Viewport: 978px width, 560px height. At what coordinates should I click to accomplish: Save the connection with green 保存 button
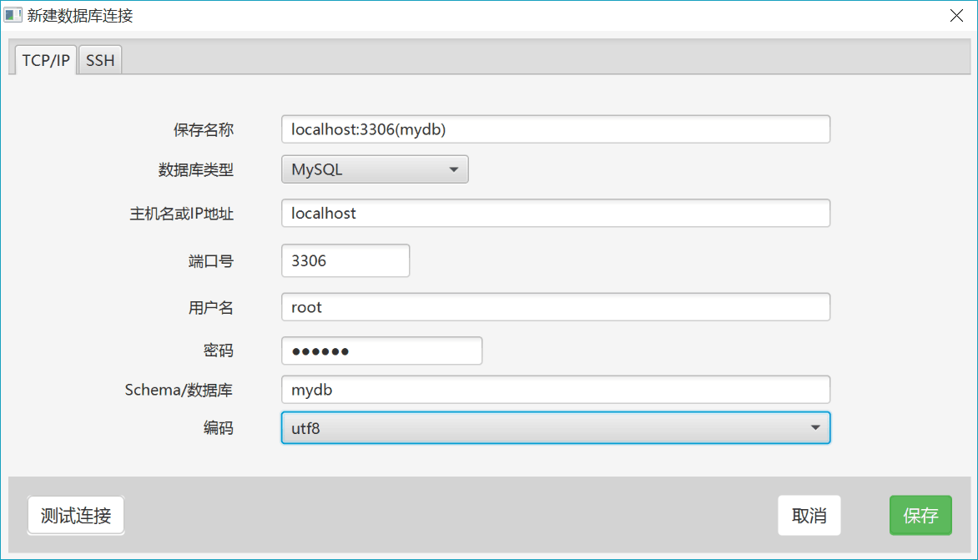click(920, 516)
